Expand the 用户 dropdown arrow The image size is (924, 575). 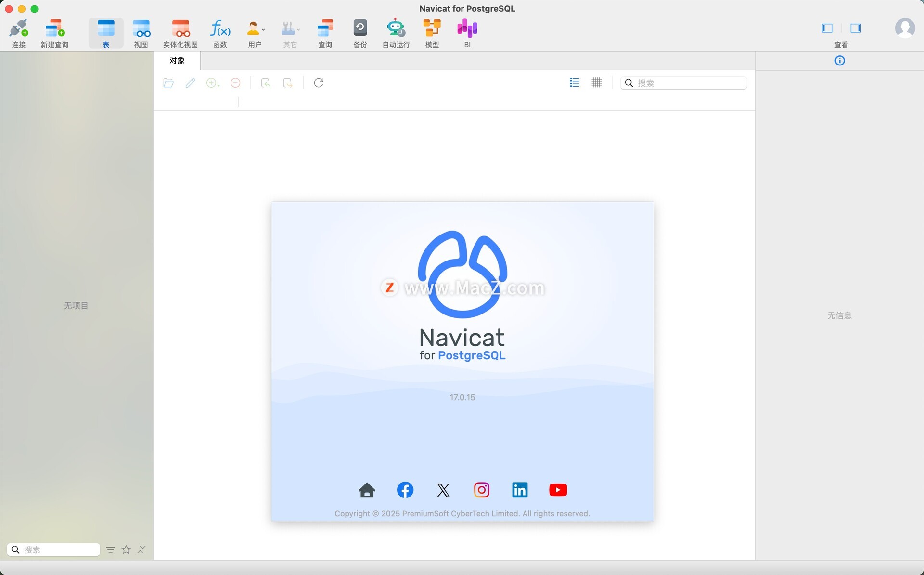(263, 29)
